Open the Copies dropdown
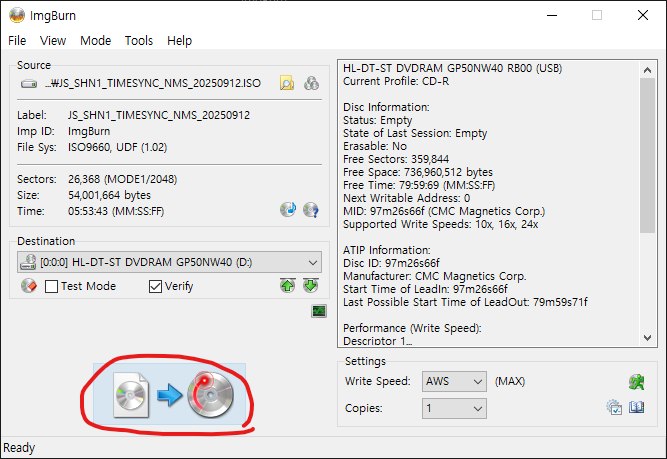The height and width of the screenshot is (459, 667). [476, 408]
